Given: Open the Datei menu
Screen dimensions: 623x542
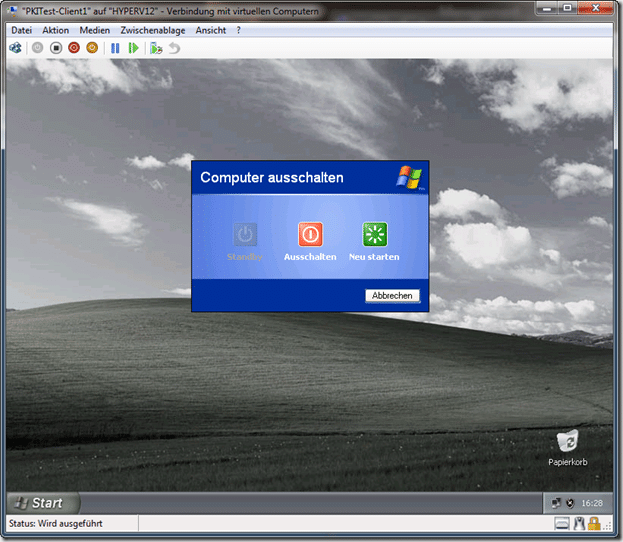Looking at the screenshot, I should point(21,30).
